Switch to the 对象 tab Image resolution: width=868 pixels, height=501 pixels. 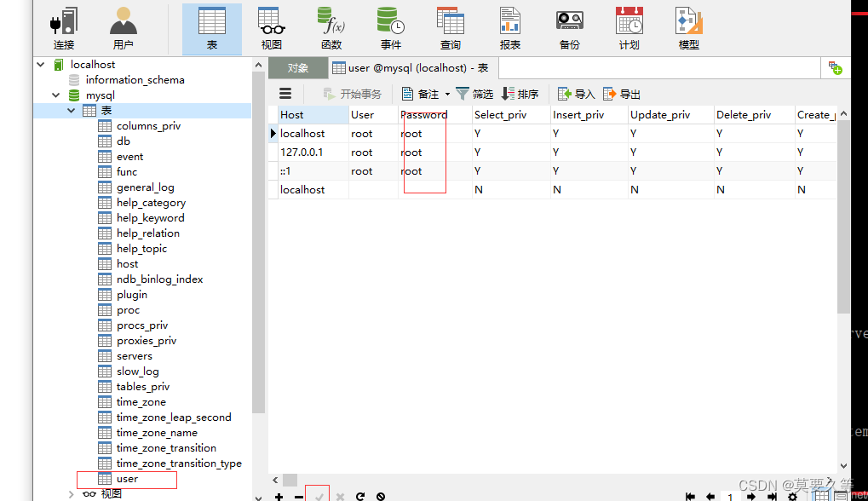pyautogui.click(x=297, y=67)
